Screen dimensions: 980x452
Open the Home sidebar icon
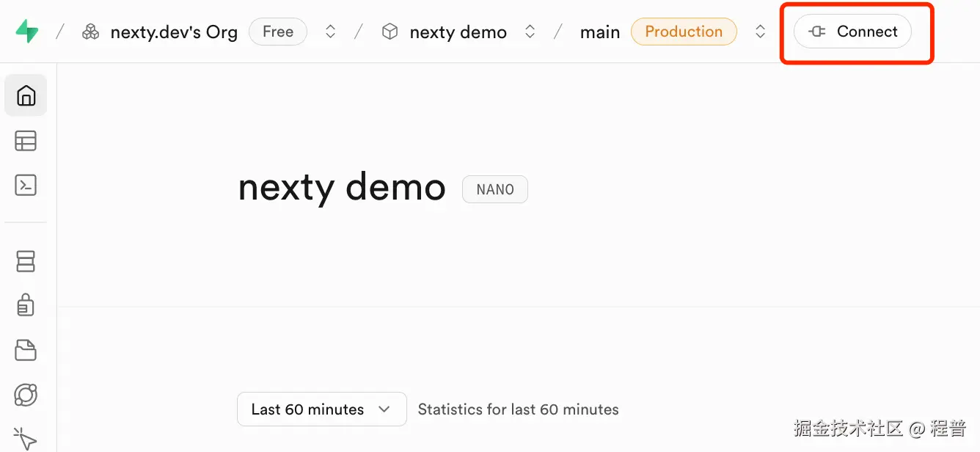26,95
